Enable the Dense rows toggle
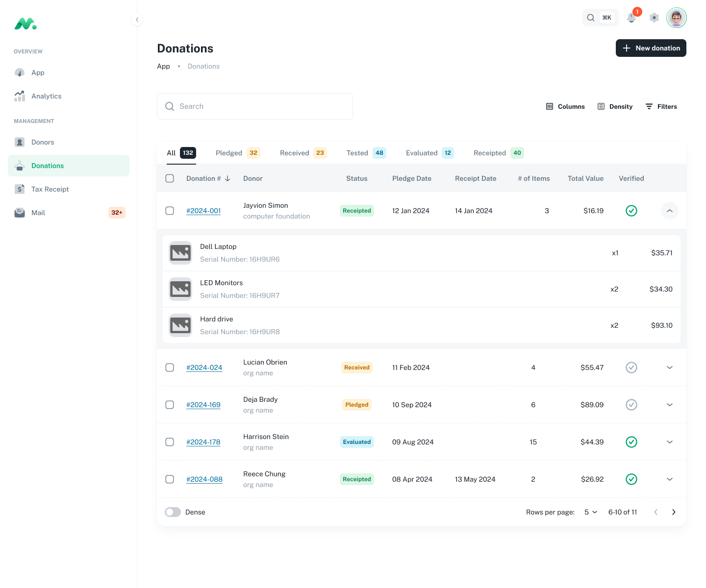706x588 pixels. coord(173,512)
